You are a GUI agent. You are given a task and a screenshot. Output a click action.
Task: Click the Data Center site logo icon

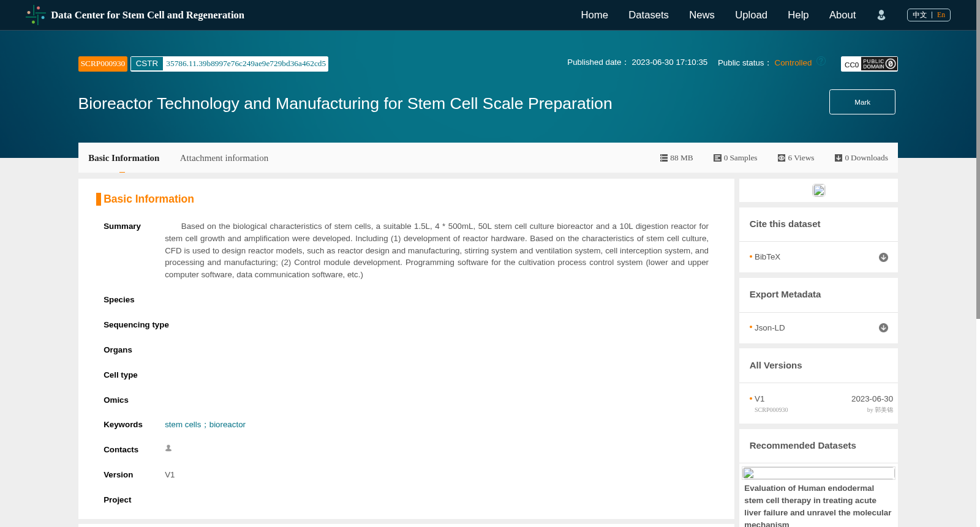click(x=36, y=15)
